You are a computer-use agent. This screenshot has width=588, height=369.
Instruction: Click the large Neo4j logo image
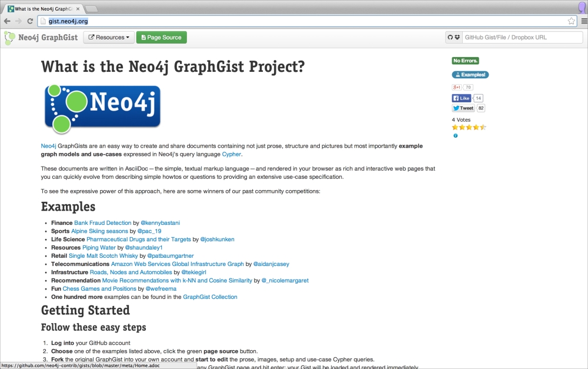(x=102, y=108)
